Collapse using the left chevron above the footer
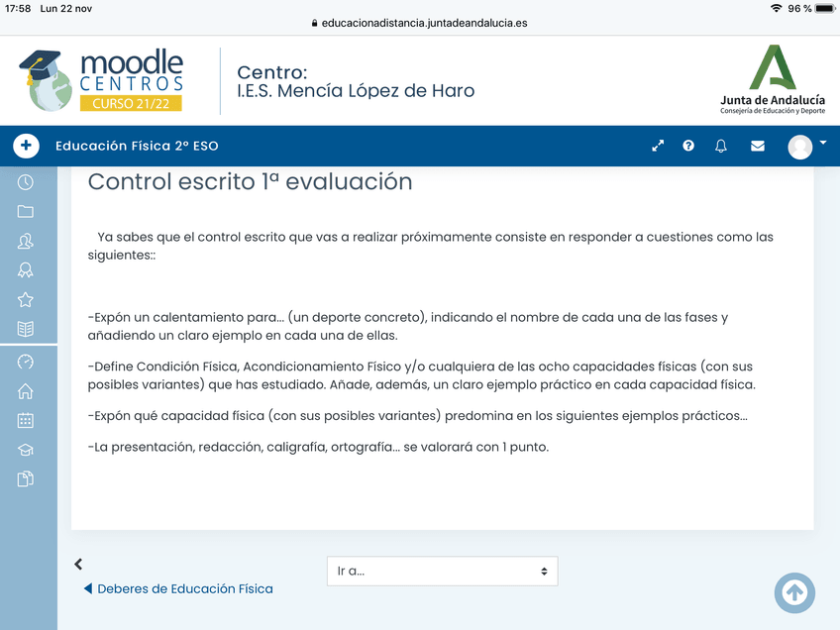The width and height of the screenshot is (840, 630). 78,564
